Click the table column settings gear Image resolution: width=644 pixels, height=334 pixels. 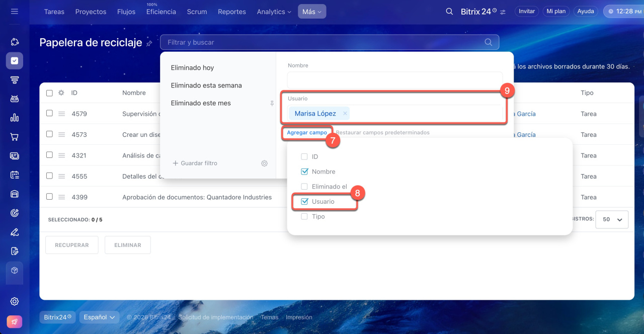(61, 93)
